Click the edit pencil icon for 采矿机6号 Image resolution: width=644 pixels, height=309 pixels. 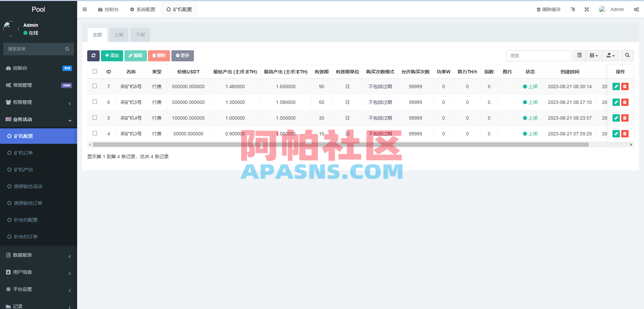[616, 86]
